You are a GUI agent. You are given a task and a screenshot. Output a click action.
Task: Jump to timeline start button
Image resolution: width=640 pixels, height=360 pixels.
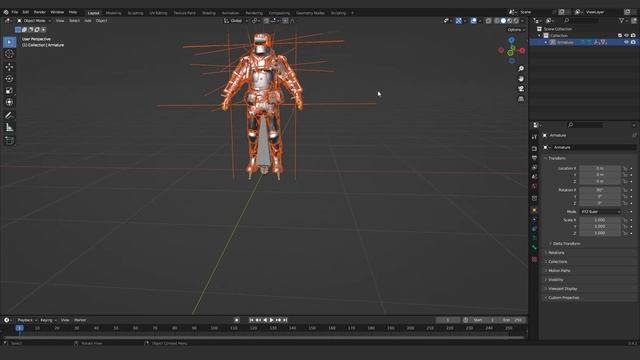coord(251,320)
